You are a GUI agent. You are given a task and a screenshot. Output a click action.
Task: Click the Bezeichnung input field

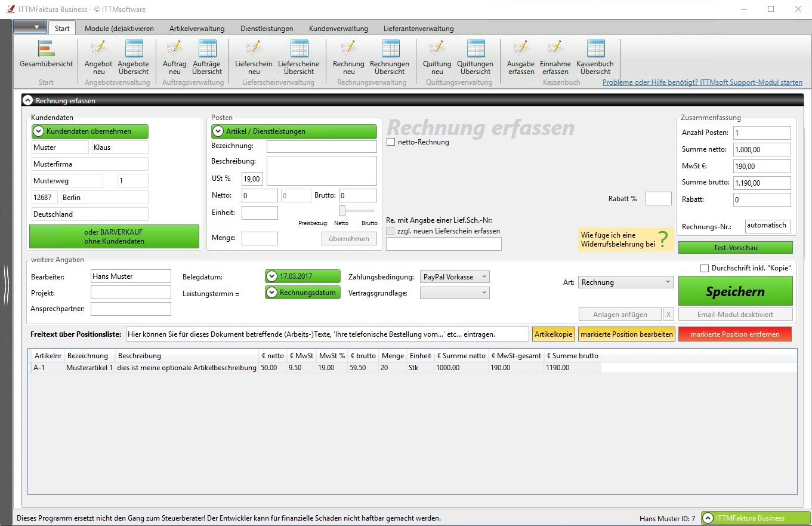(x=322, y=146)
